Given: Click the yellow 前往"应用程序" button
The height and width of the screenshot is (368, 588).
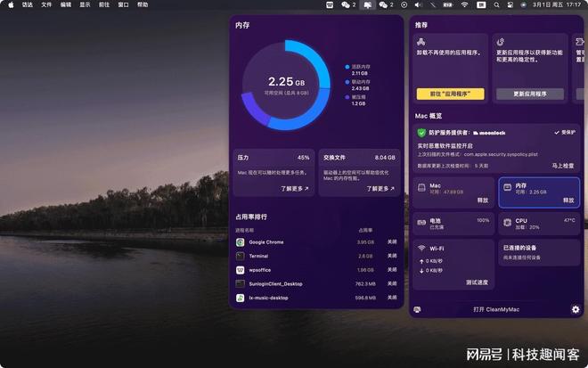Looking at the screenshot, I should coord(451,94).
